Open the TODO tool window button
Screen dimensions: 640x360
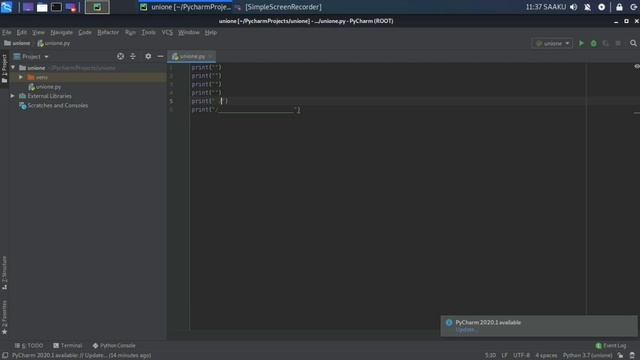pos(29,346)
